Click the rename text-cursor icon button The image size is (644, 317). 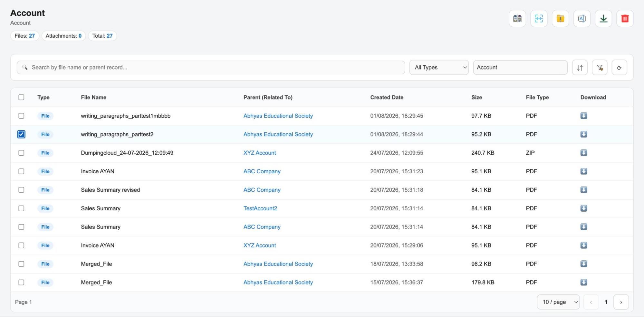582,19
